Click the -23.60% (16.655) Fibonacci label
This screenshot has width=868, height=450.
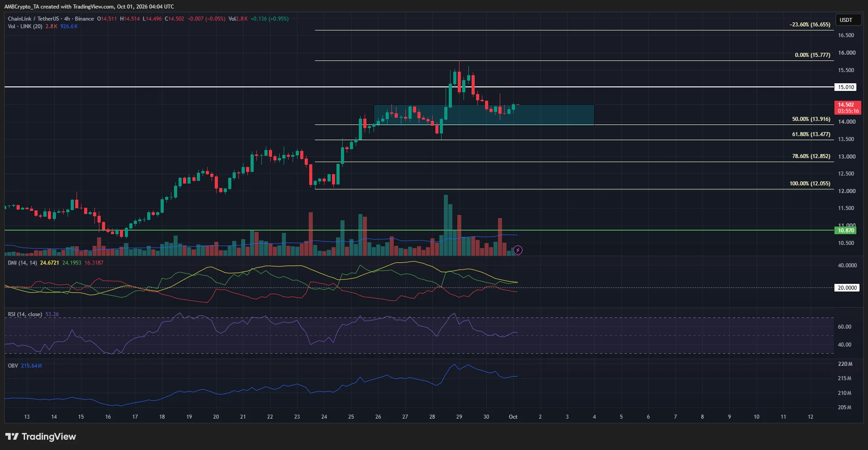pyautogui.click(x=810, y=25)
